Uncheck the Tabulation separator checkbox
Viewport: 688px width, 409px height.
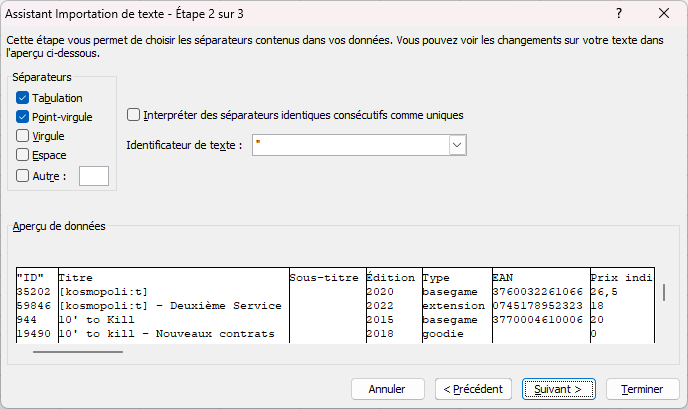tap(23, 98)
